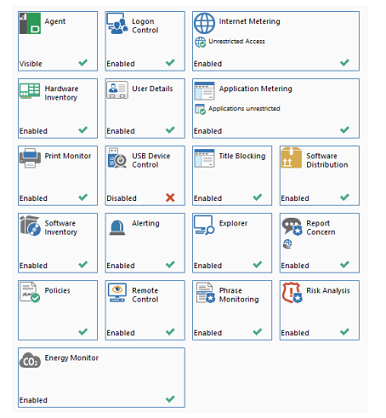The width and height of the screenshot is (386, 418).
Task: Toggle the red X on USB Device Control
Action: pos(170,198)
